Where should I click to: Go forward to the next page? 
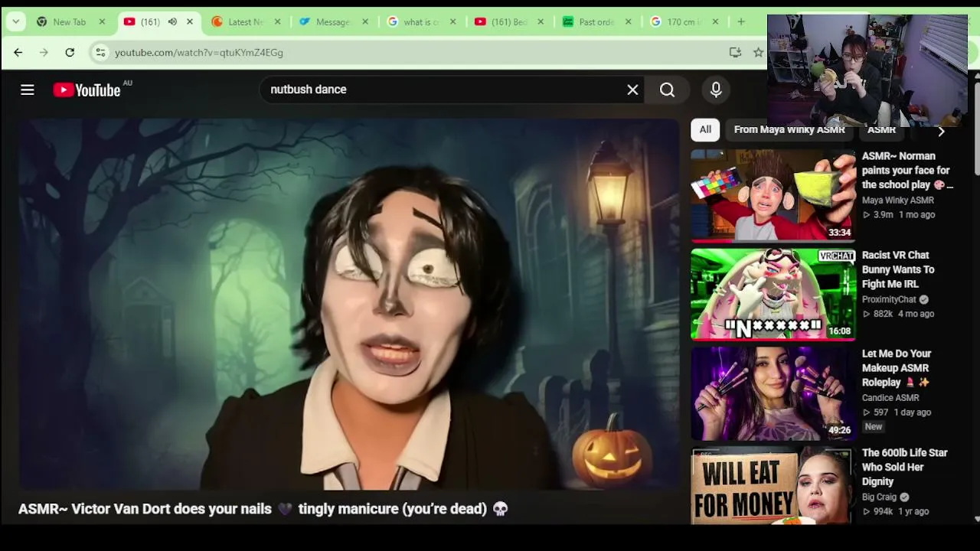click(x=44, y=52)
